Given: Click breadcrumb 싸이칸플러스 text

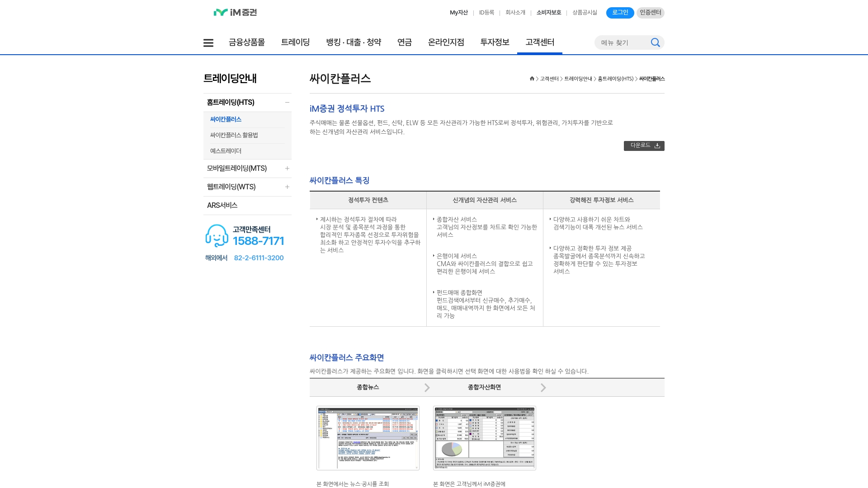Looking at the screenshot, I should [x=652, y=79].
